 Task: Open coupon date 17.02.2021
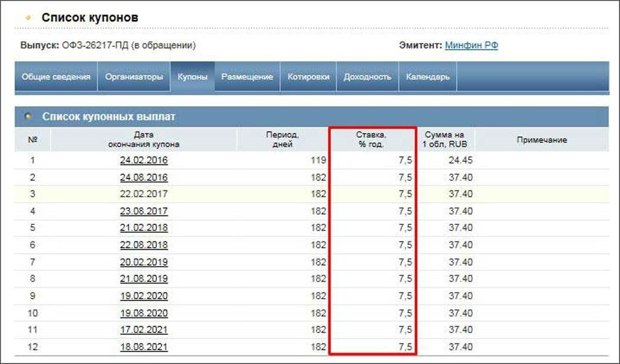144,330
